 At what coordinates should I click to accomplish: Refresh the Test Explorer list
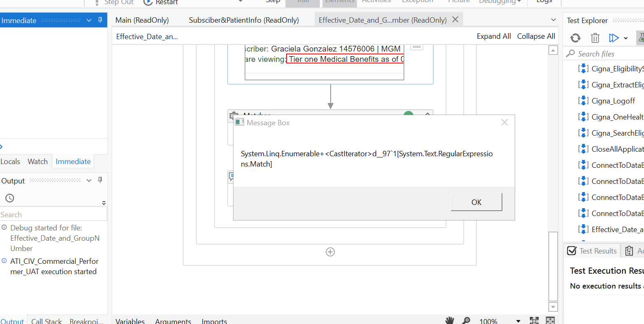(x=575, y=38)
